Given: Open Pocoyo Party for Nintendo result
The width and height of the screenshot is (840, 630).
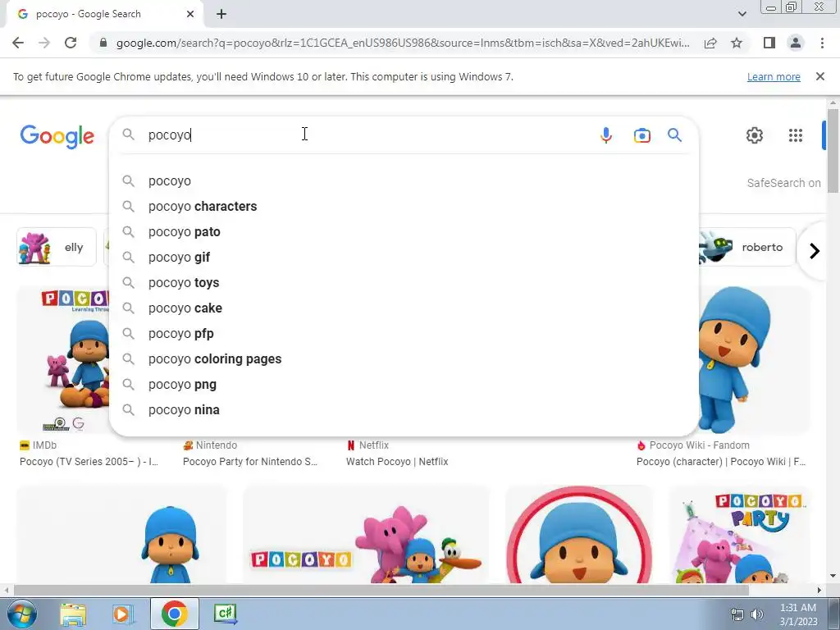Looking at the screenshot, I should pyautogui.click(x=250, y=462).
